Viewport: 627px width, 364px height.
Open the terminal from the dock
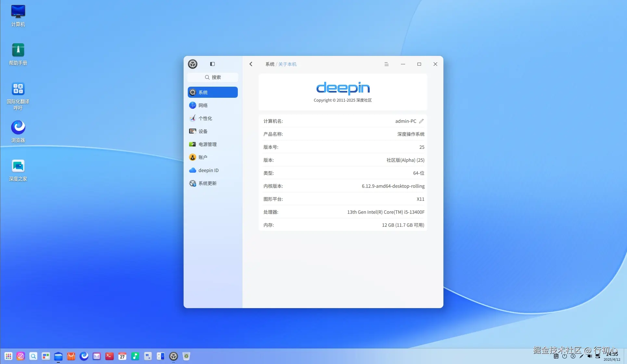pos(109,356)
